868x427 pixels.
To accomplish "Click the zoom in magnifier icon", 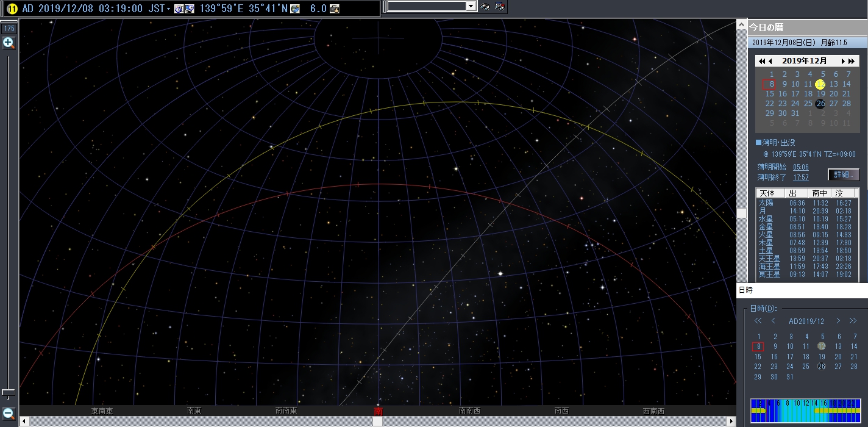I will click(9, 43).
